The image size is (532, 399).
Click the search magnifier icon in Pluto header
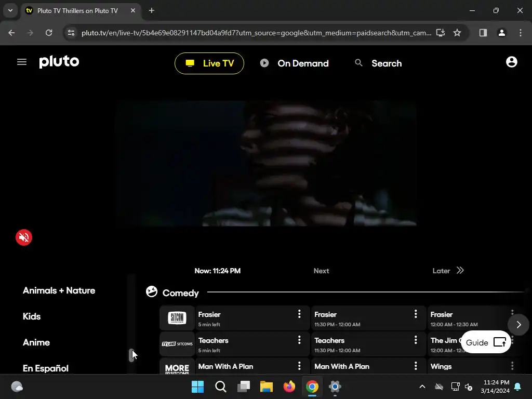[x=358, y=63]
